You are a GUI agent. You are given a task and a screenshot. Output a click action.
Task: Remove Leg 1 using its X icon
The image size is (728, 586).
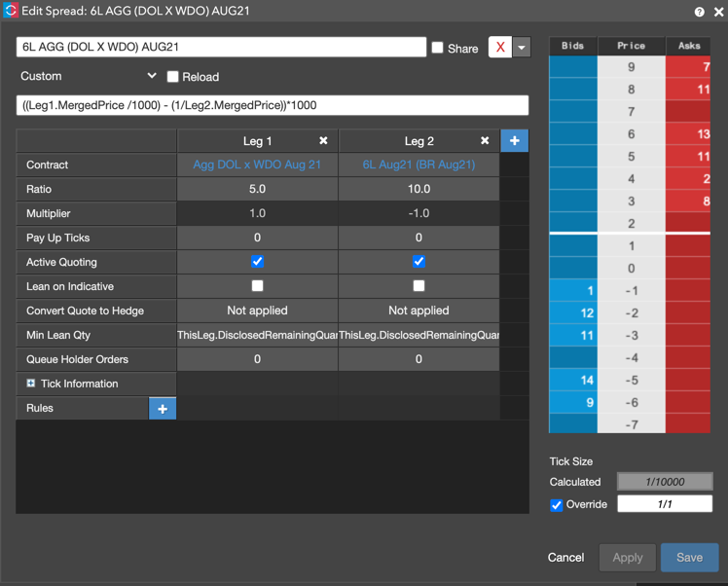(323, 141)
